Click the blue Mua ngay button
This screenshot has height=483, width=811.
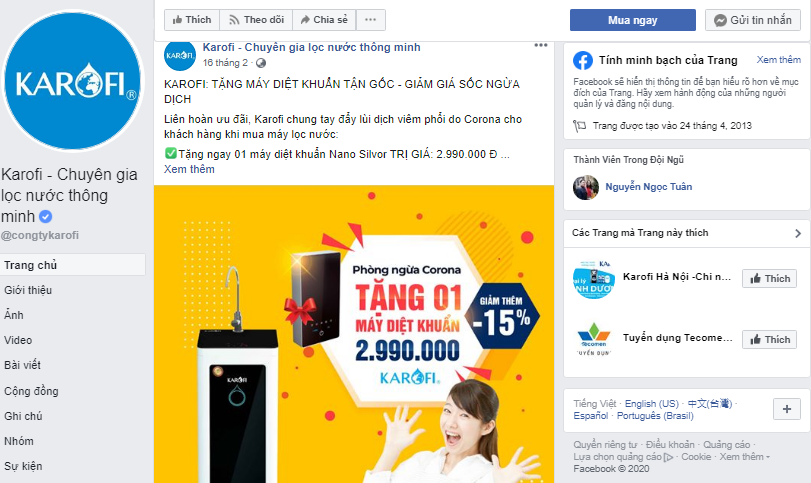click(x=633, y=20)
